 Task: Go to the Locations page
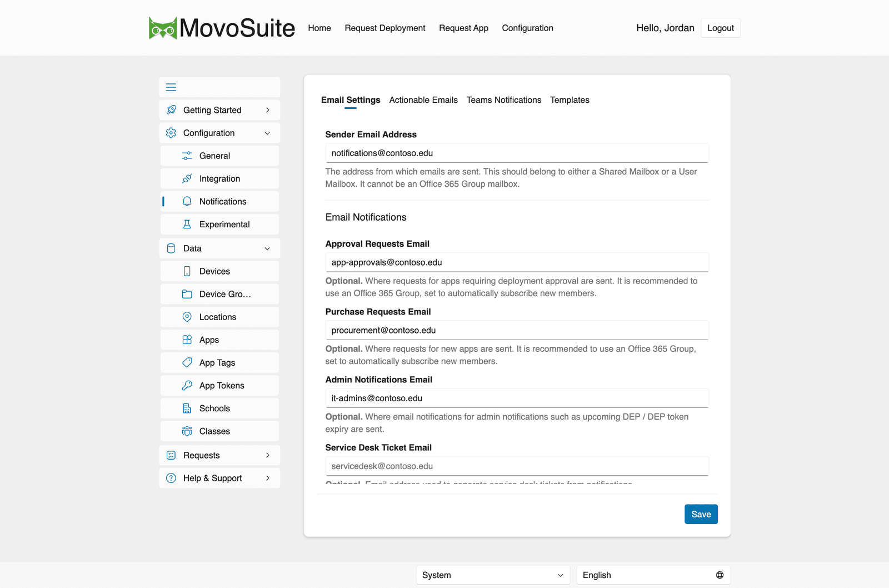(x=220, y=317)
